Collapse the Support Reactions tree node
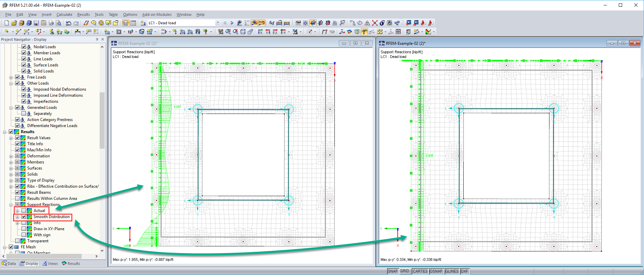This screenshot has width=644, height=275. (x=11, y=205)
